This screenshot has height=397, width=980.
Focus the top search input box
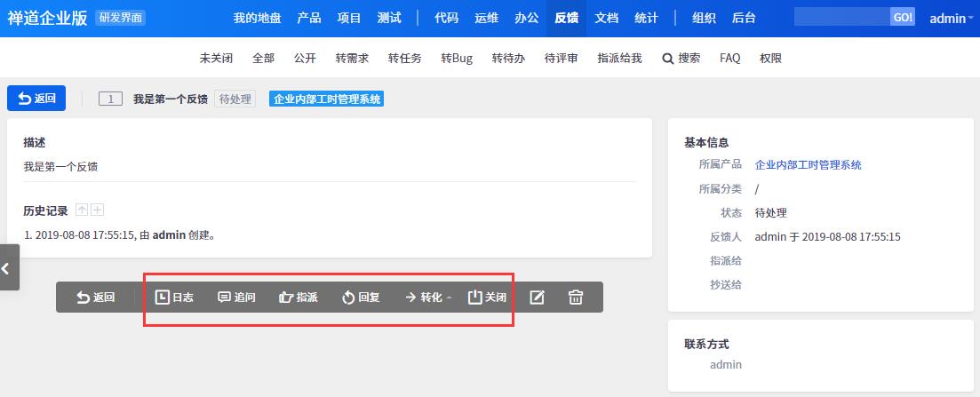[x=842, y=18]
